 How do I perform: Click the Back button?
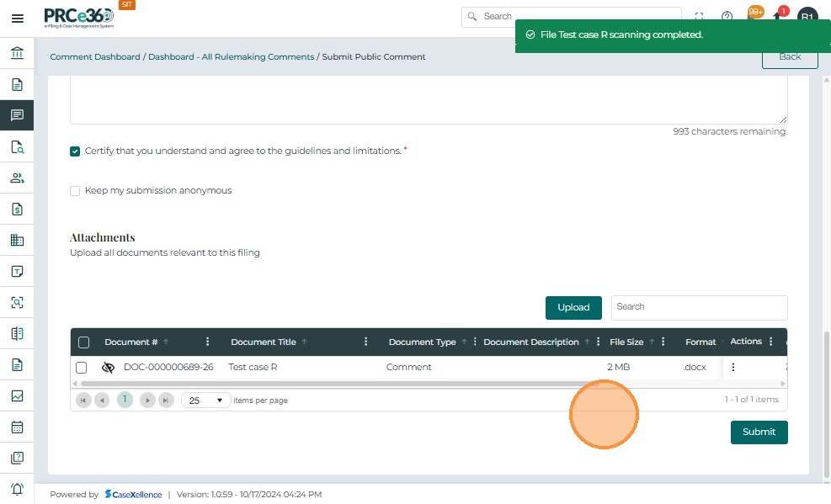click(790, 57)
